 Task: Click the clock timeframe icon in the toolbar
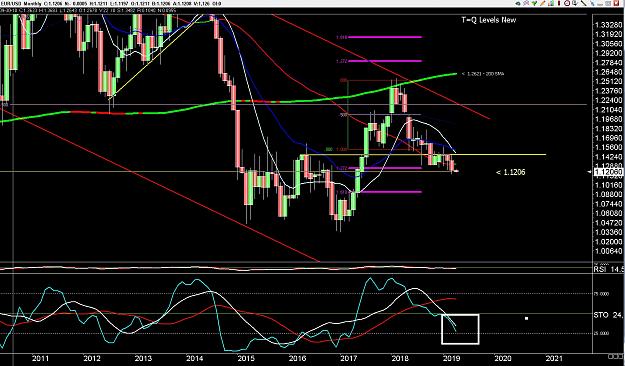[x=567, y=3]
